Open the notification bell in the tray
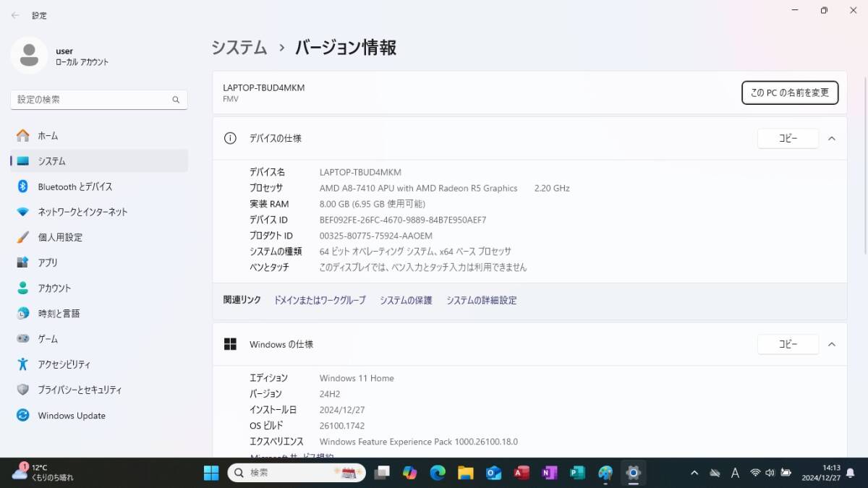 852,473
